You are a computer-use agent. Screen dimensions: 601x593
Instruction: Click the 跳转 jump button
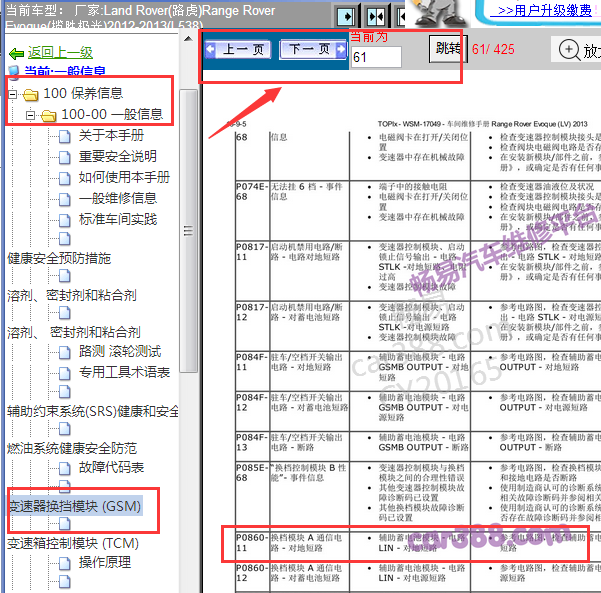tap(448, 49)
